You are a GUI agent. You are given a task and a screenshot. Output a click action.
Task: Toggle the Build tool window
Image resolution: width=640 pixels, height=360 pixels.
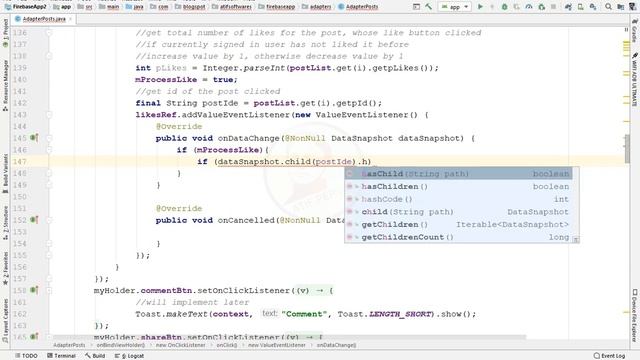(x=95, y=356)
